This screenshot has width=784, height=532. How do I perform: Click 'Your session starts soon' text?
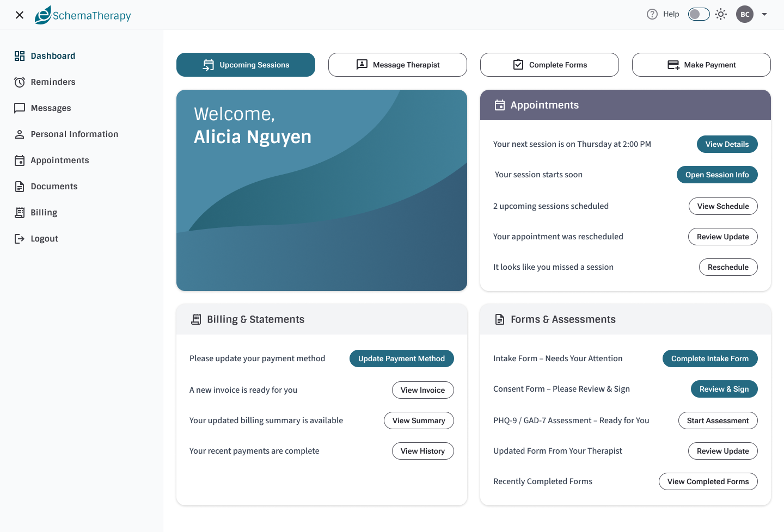click(x=538, y=175)
